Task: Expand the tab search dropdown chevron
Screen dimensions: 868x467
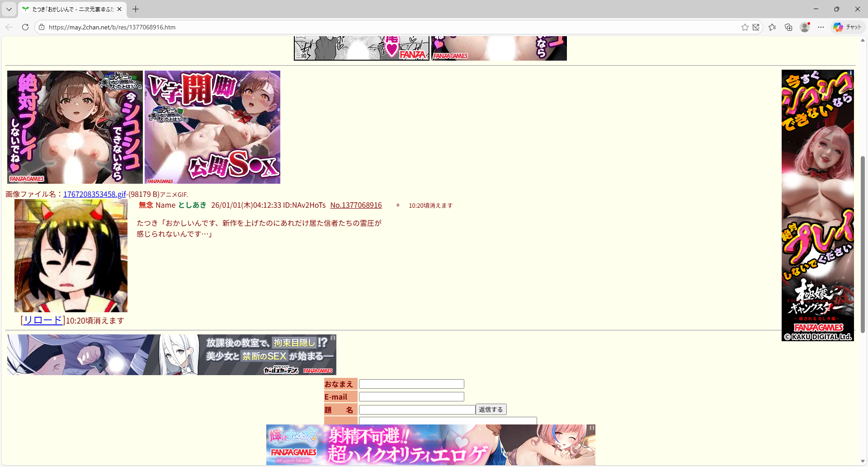Action: pos(9,9)
